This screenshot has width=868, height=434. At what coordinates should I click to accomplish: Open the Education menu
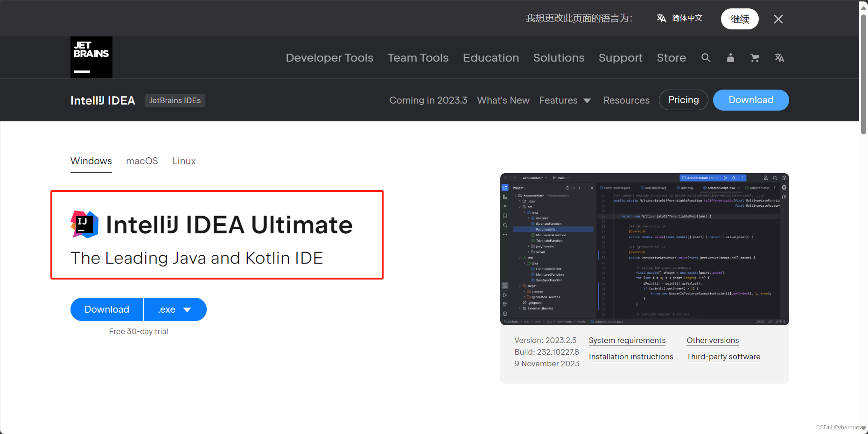click(491, 58)
